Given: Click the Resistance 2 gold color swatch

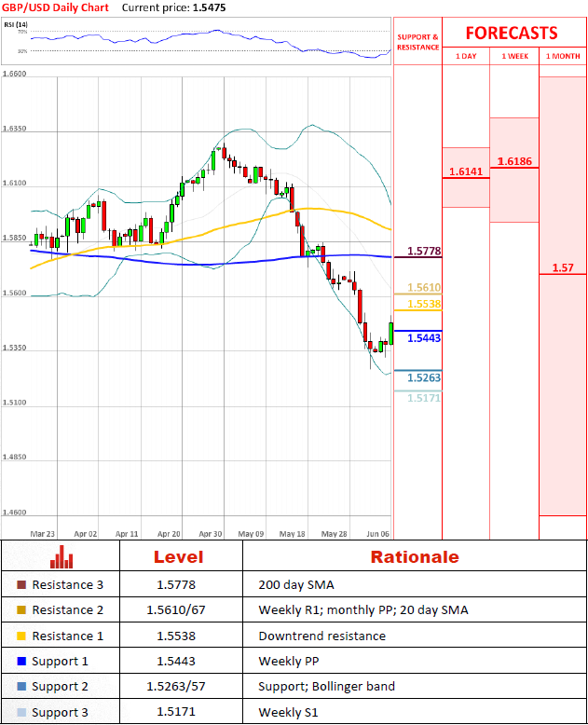Looking at the screenshot, I should click(21, 610).
